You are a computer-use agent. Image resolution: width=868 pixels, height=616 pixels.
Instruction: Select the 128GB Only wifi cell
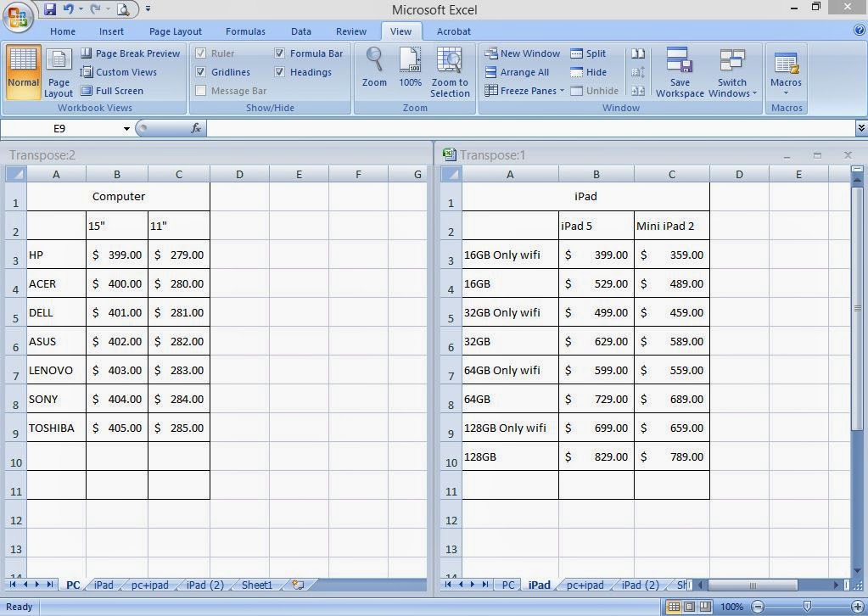tap(511, 428)
